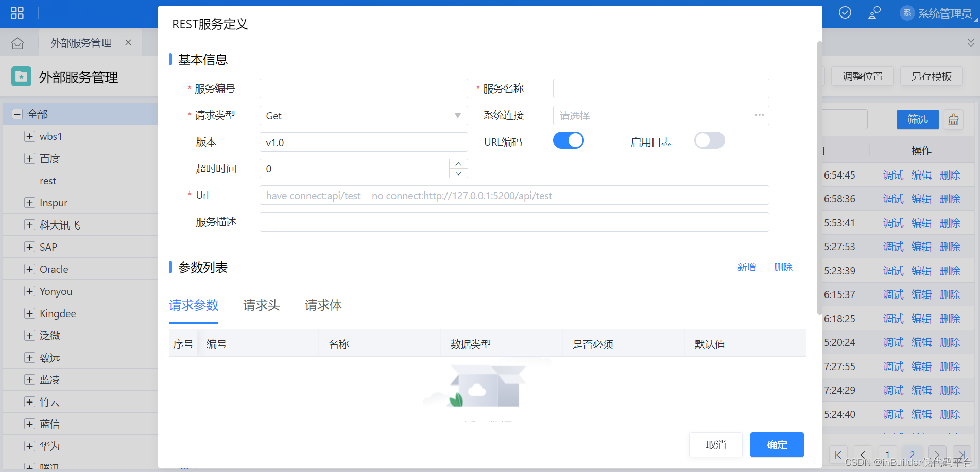Expand the 竹云 tree node
Viewport: 980px width, 472px height.
(x=29, y=402)
